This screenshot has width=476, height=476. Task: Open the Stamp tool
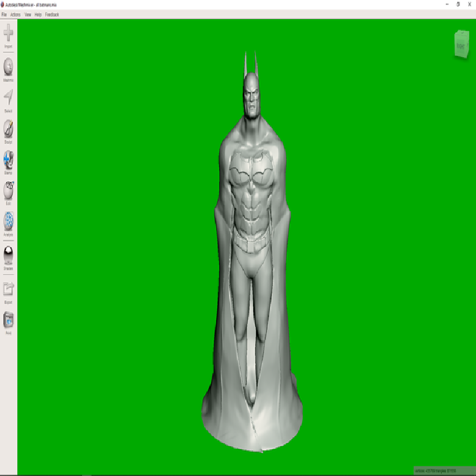pos(8,160)
